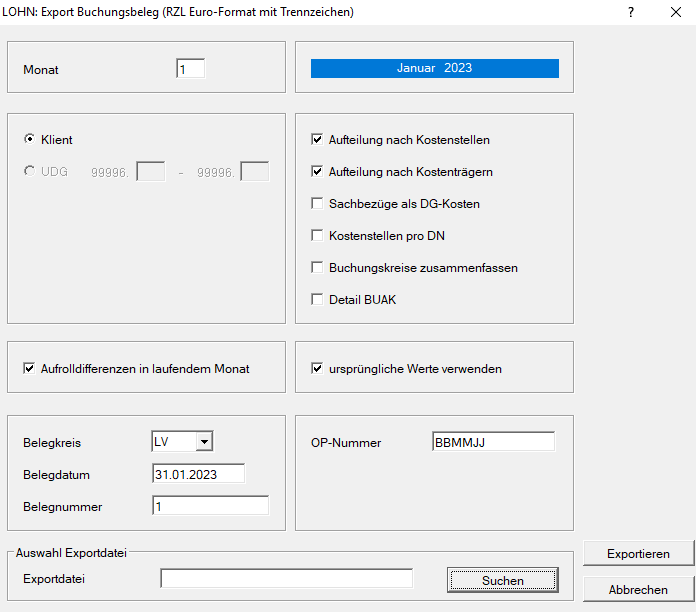The width and height of the screenshot is (696, 612).
Task: Click the Exportieren button
Action: (x=638, y=553)
